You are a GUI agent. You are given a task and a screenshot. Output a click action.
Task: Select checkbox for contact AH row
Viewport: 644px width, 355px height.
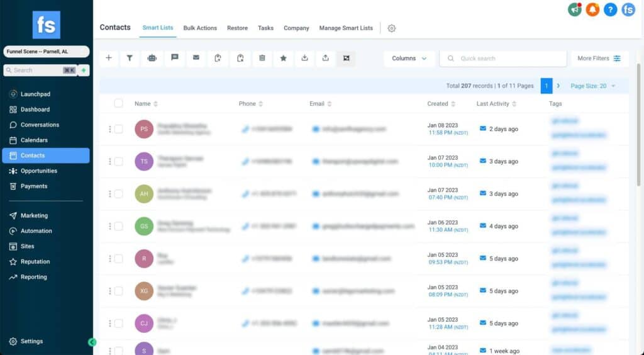(118, 194)
